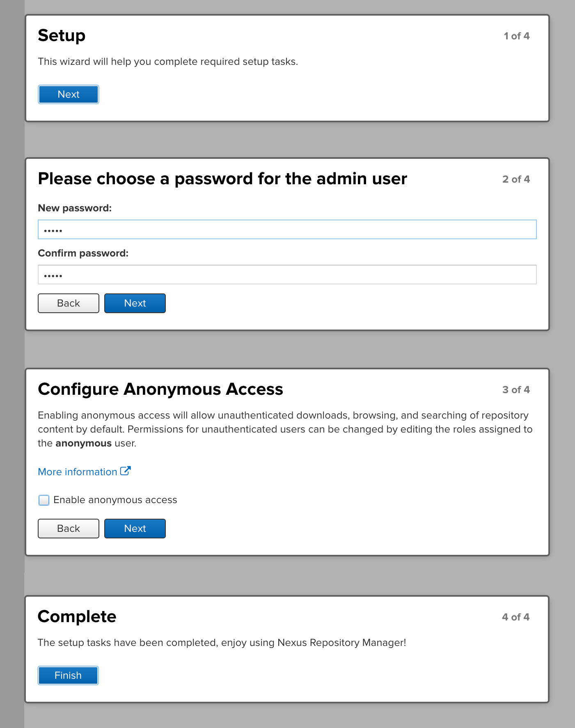The image size is (575, 728).
Task: Click the '3 of 4' step indicator
Action: (x=516, y=390)
